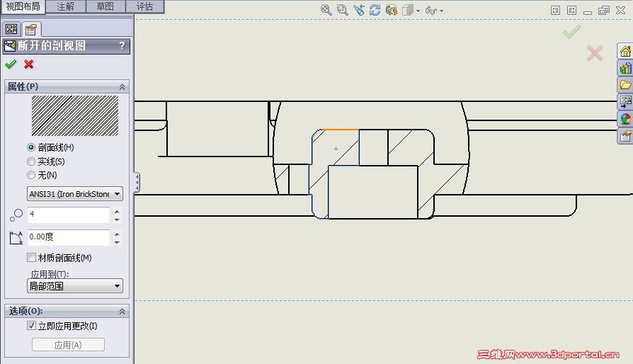Open SolidWorks Resources home icon
The height and width of the screenshot is (364, 633).
point(625,51)
